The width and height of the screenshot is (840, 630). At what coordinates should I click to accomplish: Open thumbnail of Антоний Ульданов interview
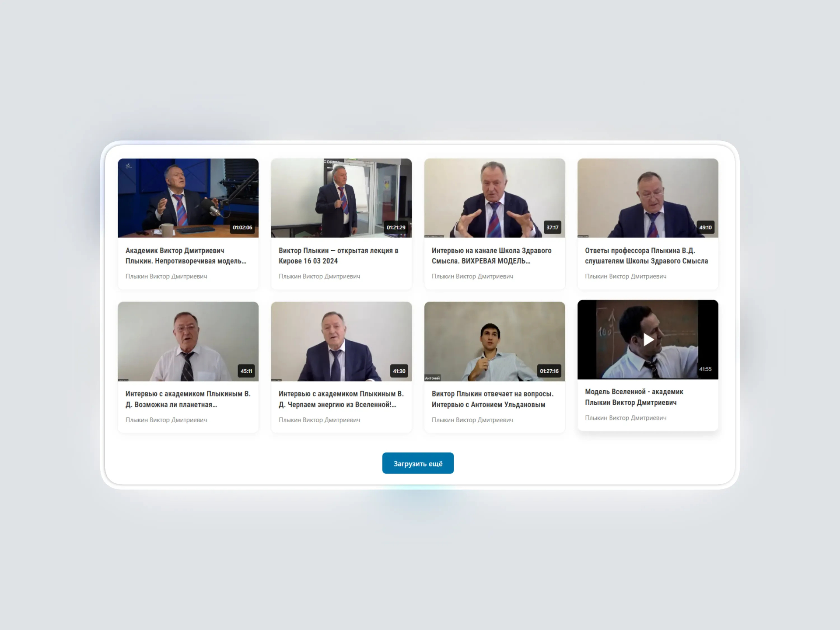[x=494, y=341]
